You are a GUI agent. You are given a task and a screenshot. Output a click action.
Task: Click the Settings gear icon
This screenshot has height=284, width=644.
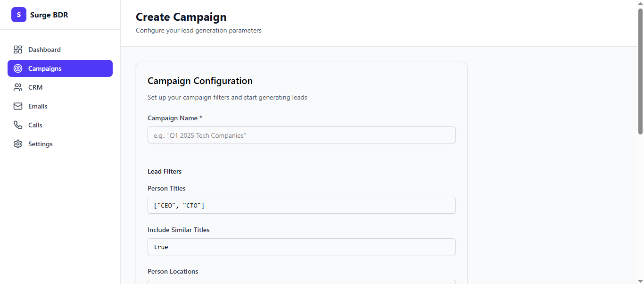18,144
